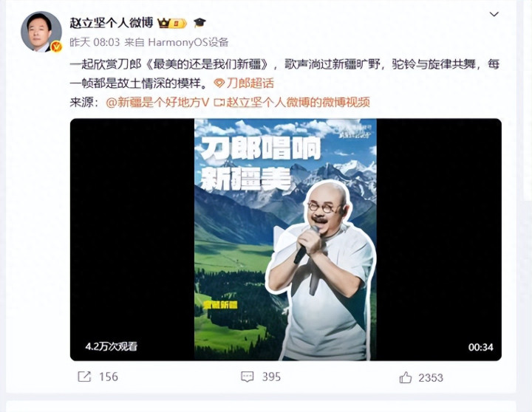Screen dimensions: 532x412
Task: Like the post with thumbs-up icon
Action: (x=406, y=377)
